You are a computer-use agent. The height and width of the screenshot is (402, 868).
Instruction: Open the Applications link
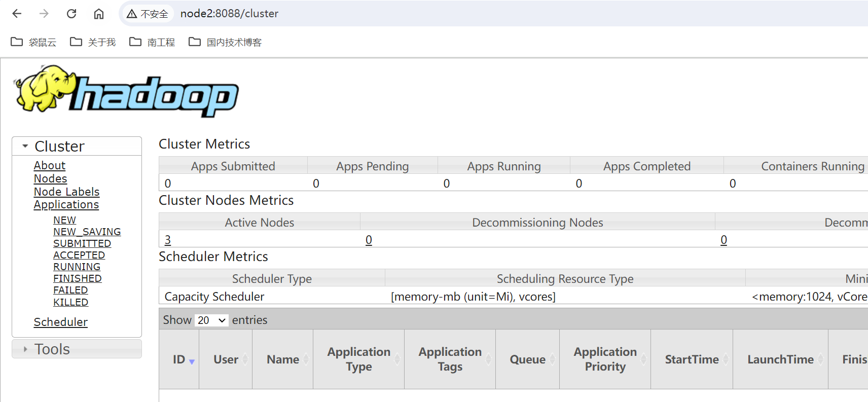tap(66, 205)
